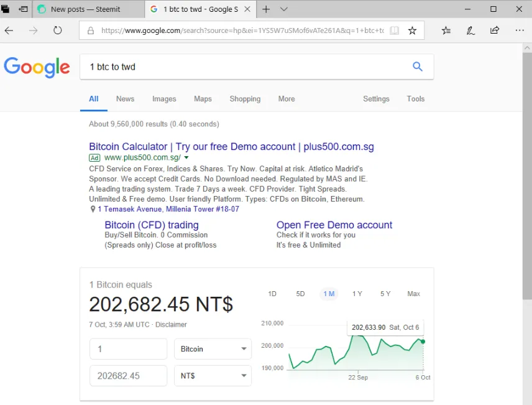Open reading view book icon
532x405 pixels.
coord(394,30)
